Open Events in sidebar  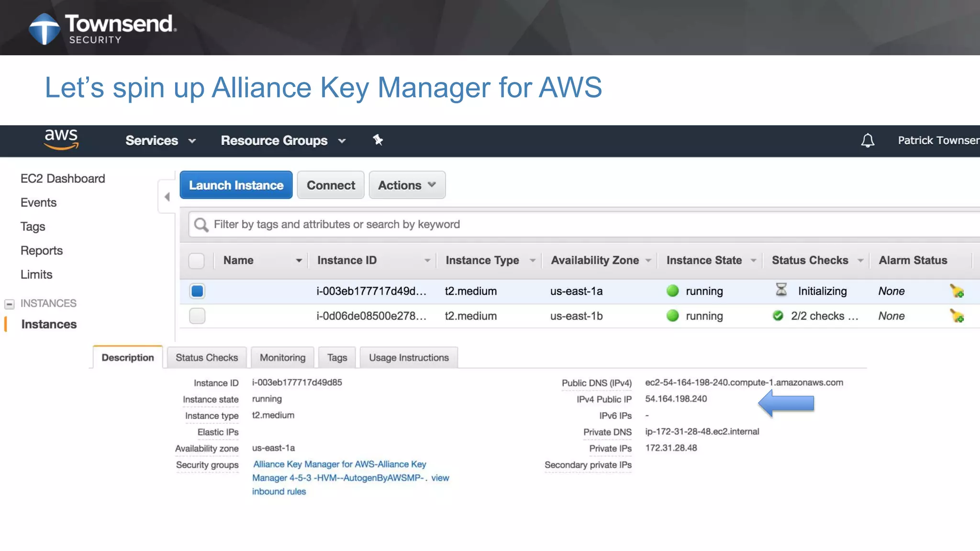click(38, 202)
